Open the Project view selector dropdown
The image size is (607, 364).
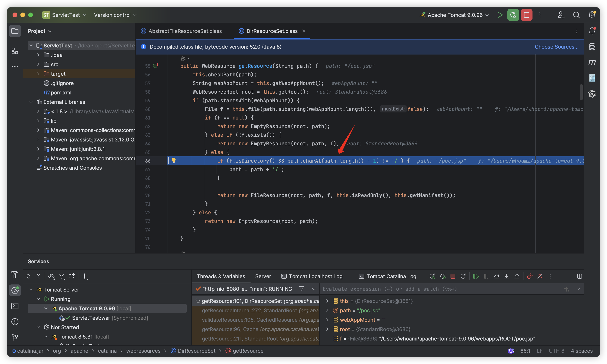point(40,31)
